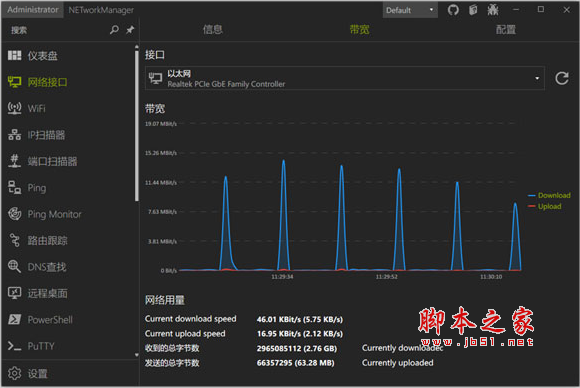Open the PuTTY prompt icon
Viewport: 580px width, 388px height.
pos(14,346)
